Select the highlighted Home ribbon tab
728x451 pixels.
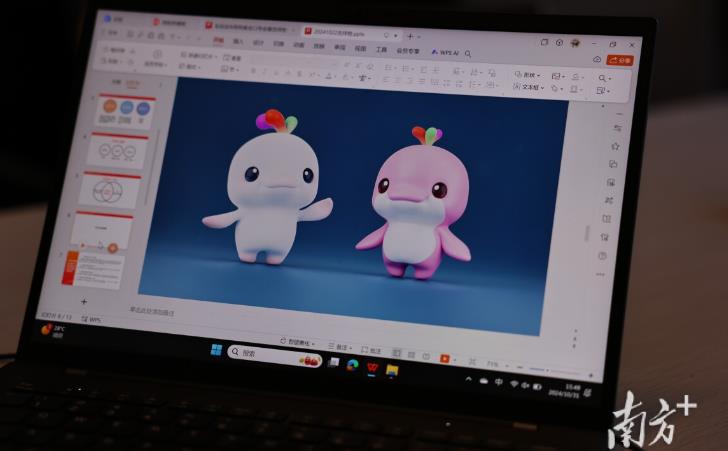coord(218,41)
